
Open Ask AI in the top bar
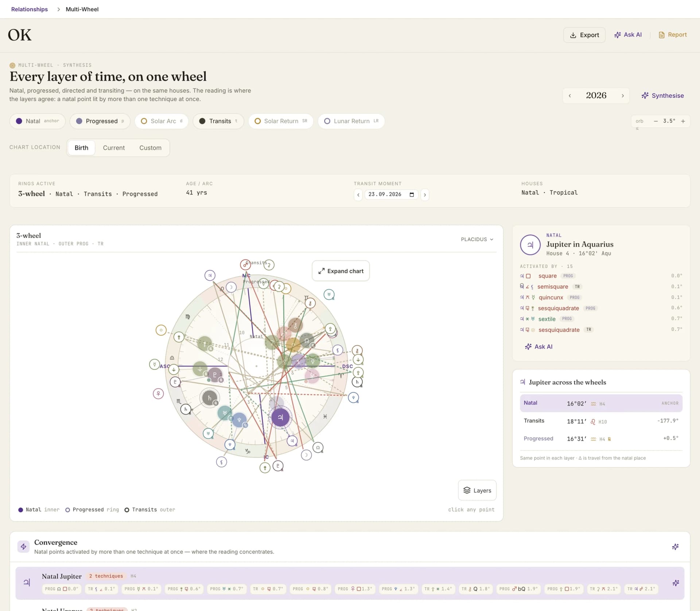tap(628, 35)
